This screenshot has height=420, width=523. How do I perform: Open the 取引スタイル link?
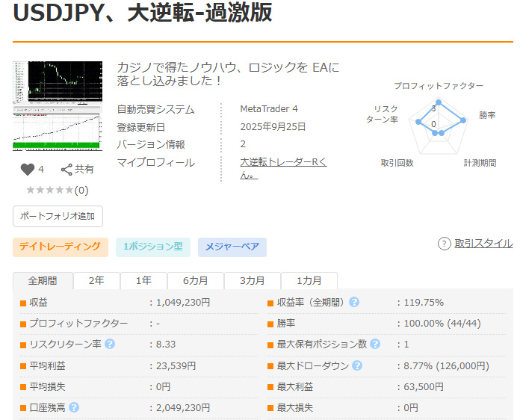483,244
